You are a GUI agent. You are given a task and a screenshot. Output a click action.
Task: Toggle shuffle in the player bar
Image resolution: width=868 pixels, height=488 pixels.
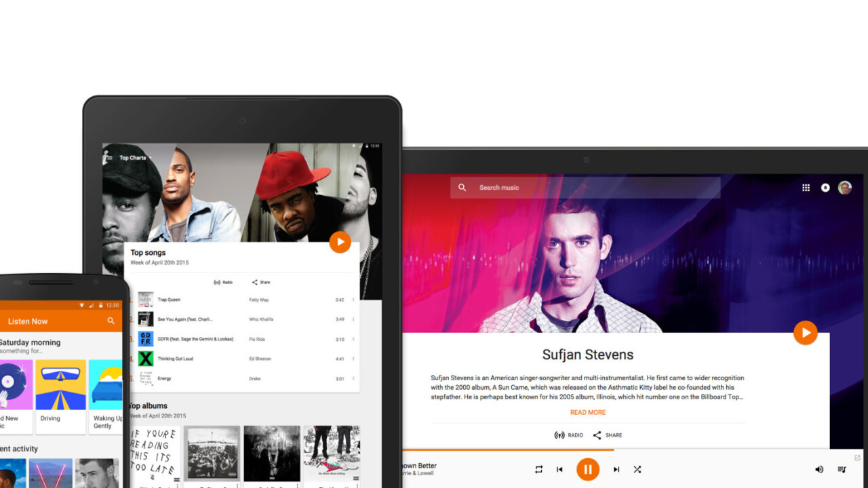[637, 469]
